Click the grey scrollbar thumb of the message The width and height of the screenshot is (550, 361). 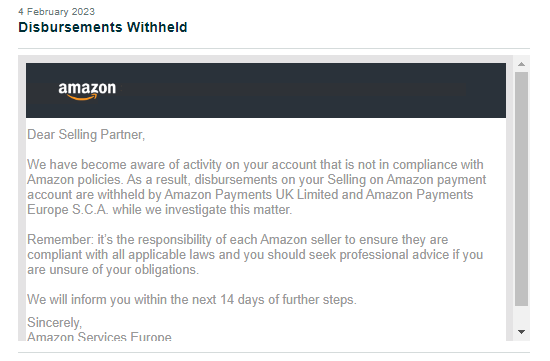coord(521,189)
